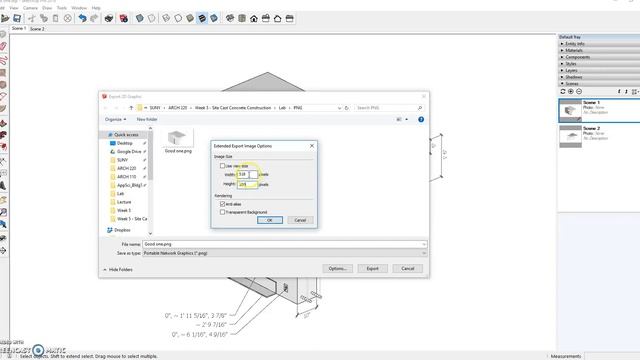Select the Hidden Line style icon

(178, 18)
